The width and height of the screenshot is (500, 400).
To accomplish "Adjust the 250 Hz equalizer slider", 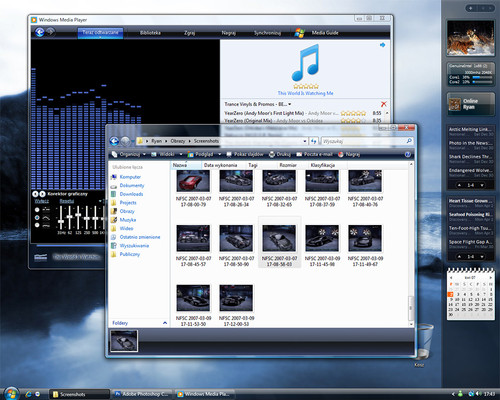I will tap(87, 218).
